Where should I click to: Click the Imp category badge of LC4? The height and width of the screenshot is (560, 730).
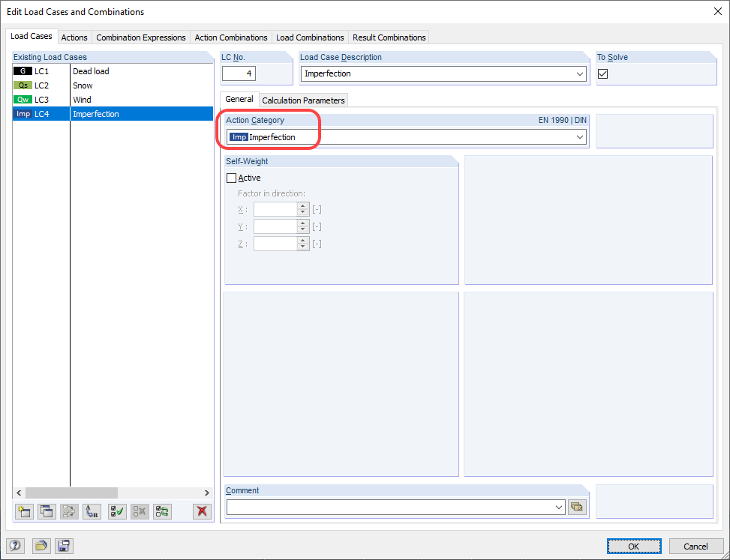23,114
